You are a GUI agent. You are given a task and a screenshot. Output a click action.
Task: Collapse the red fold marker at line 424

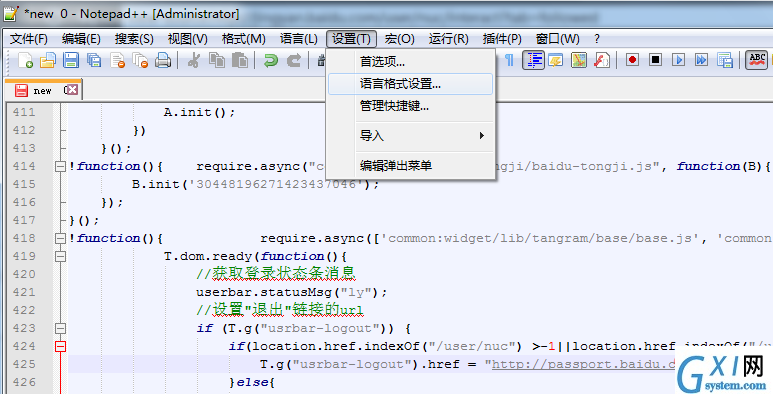coord(60,347)
